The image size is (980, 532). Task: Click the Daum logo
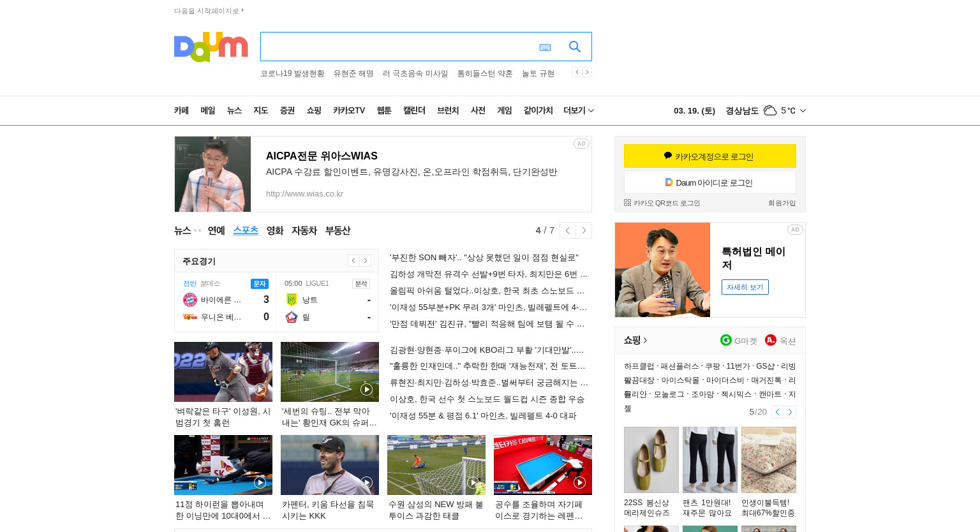[x=211, y=47]
